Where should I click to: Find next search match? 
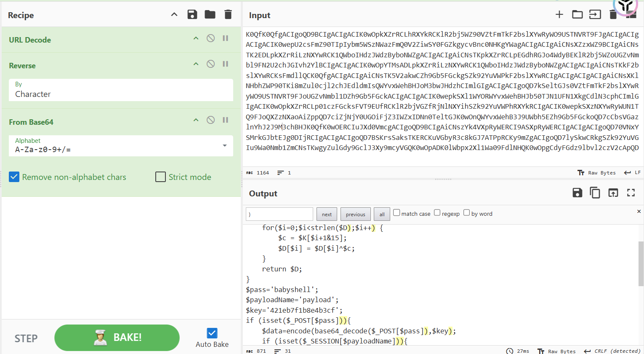tap(327, 214)
